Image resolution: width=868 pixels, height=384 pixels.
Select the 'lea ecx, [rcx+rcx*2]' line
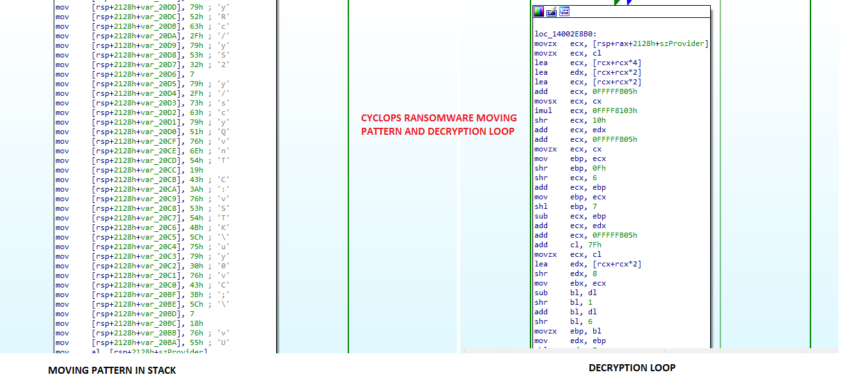pos(588,82)
